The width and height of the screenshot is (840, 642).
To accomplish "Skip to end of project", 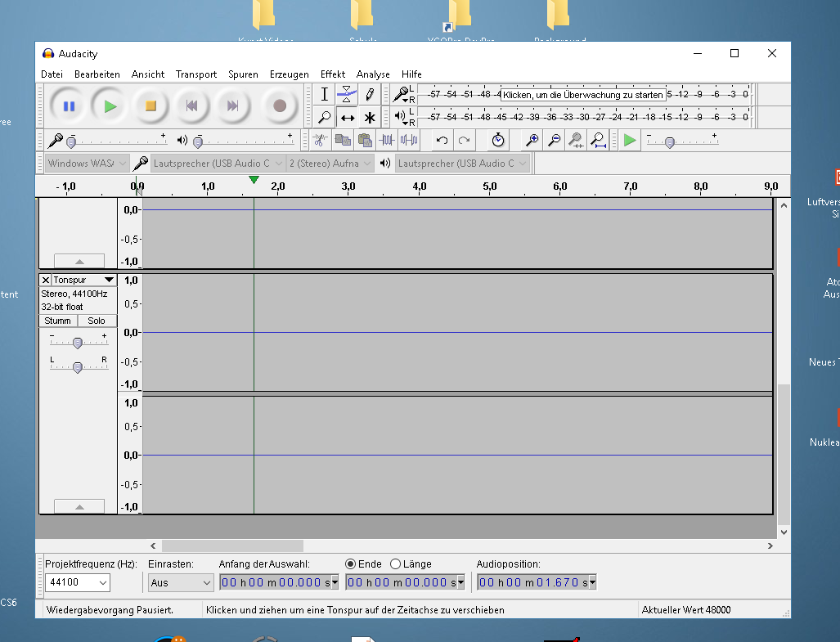I will point(232,106).
